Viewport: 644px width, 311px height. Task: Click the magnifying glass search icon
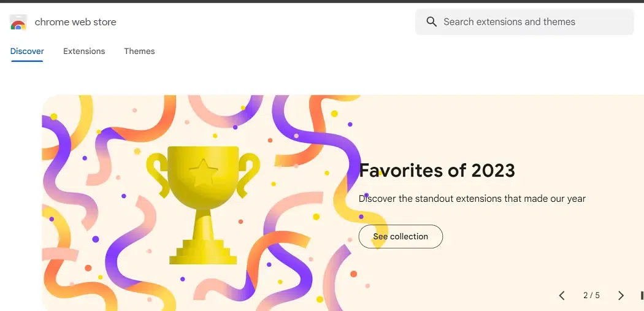432,22
